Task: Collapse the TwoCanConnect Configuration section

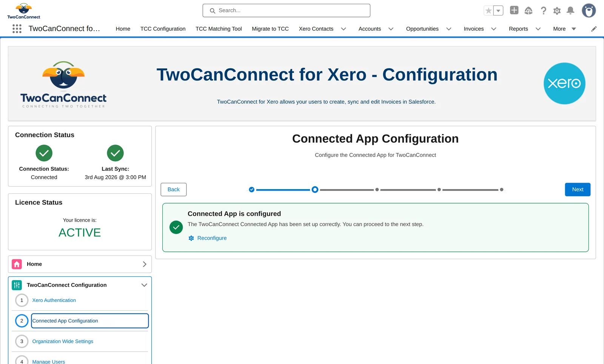Action: 144,285
